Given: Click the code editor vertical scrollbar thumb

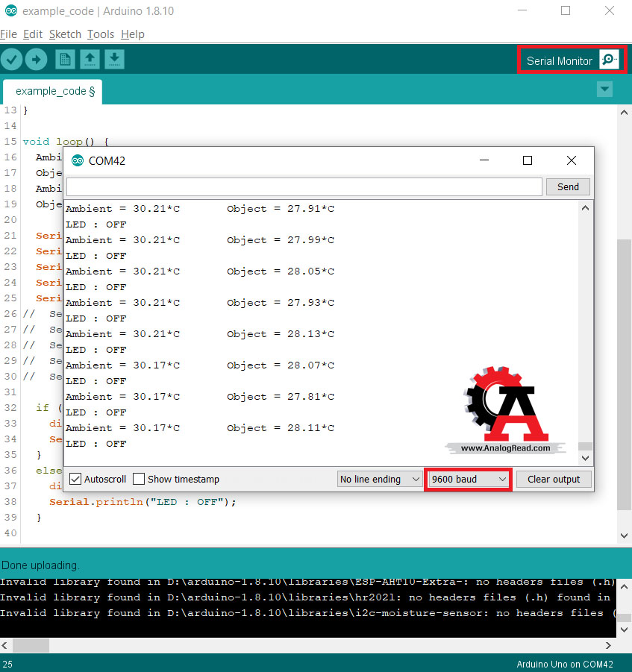Looking at the screenshot, I should click(x=625, y=375).
